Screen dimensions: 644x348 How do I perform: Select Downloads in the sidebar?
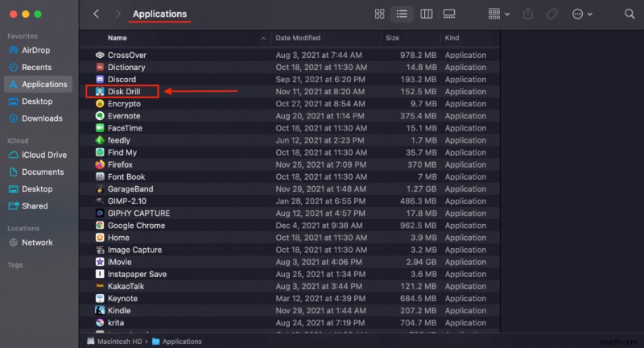point(42,118)
